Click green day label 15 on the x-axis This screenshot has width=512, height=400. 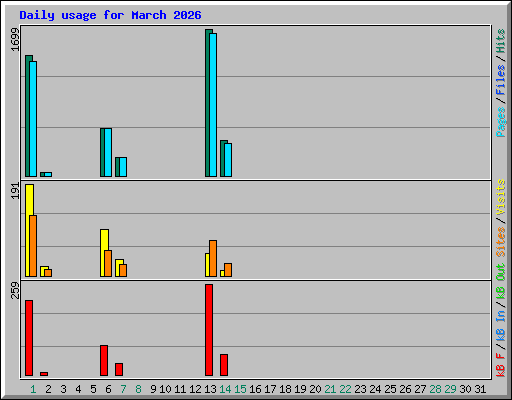(x=240, y=389)
